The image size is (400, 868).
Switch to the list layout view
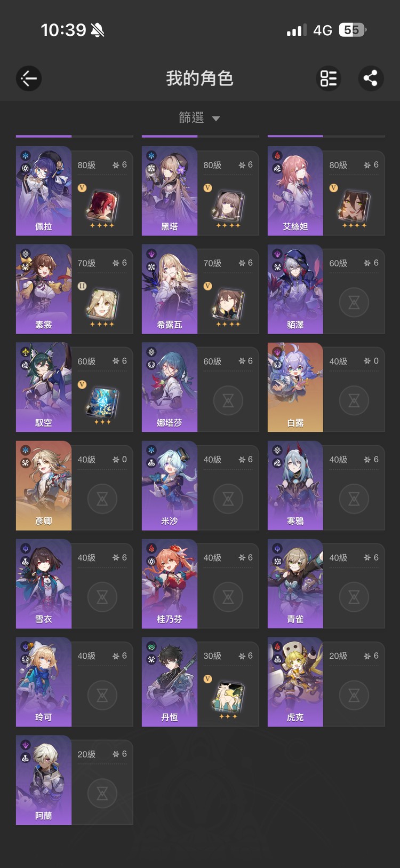click(x=329, y=79)
